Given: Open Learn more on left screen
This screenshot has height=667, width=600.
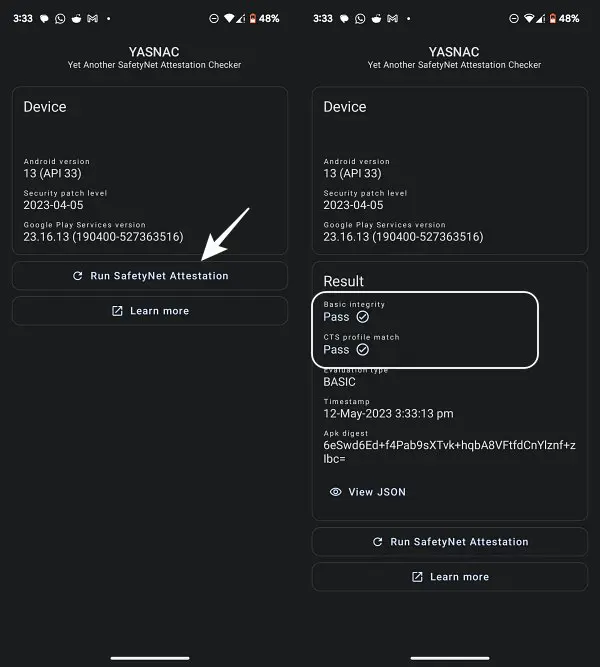Looking at the screenshot, I should coord(150,311).
